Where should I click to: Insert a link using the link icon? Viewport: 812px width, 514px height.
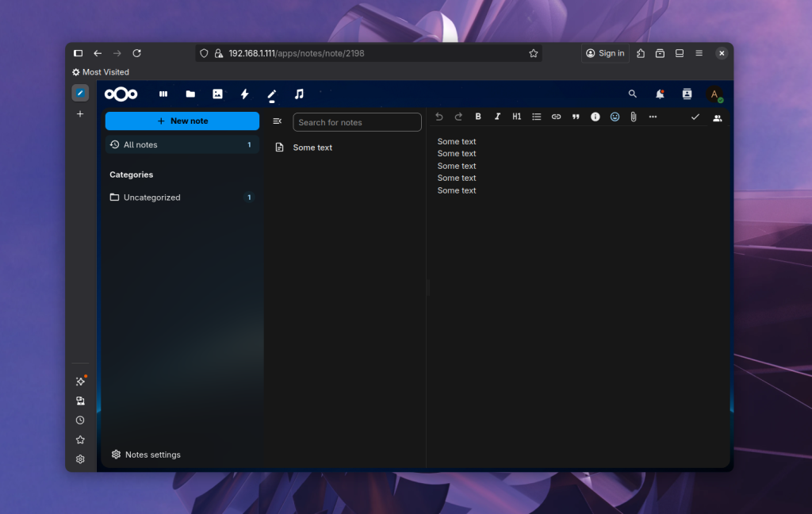556,117
